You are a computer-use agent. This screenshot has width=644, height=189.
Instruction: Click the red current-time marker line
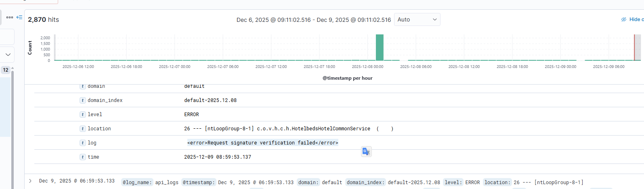pos(634,47)
